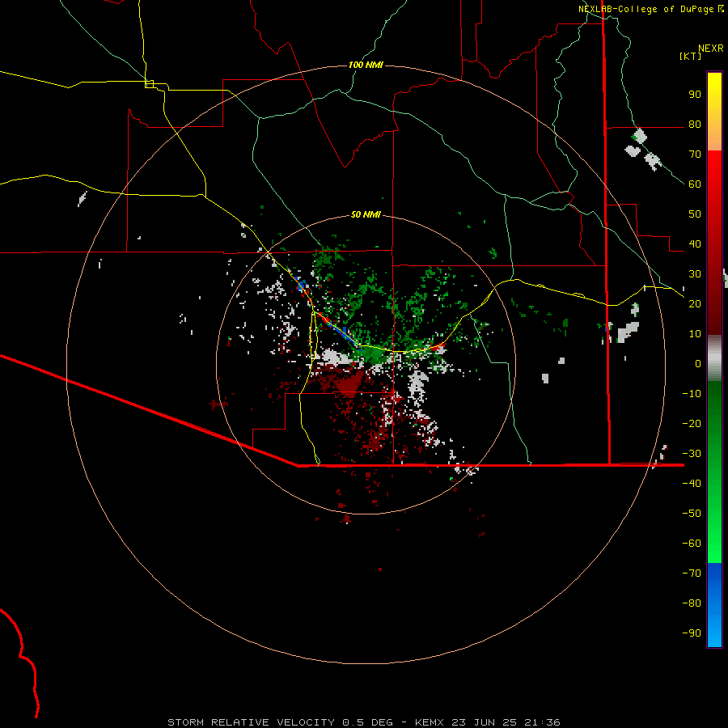Pick the gray zero-velocity segment of the color bar
Viewport: 728px width, 728px height.
[x=714, y=358]
